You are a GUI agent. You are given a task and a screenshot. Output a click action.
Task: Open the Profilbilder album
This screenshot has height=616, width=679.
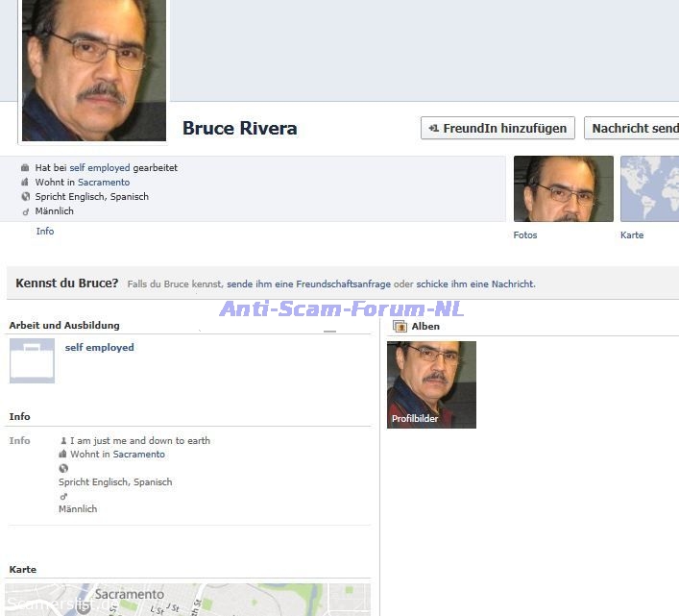click(431, 384)
